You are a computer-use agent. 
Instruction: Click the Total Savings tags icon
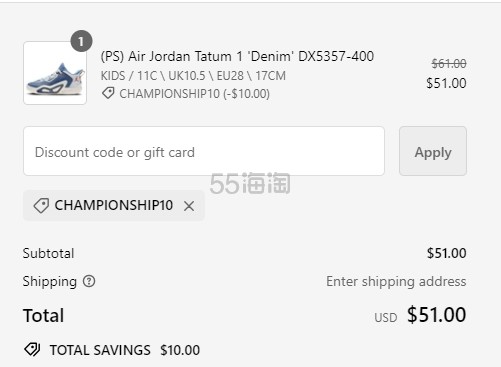(x=32, y=350)
